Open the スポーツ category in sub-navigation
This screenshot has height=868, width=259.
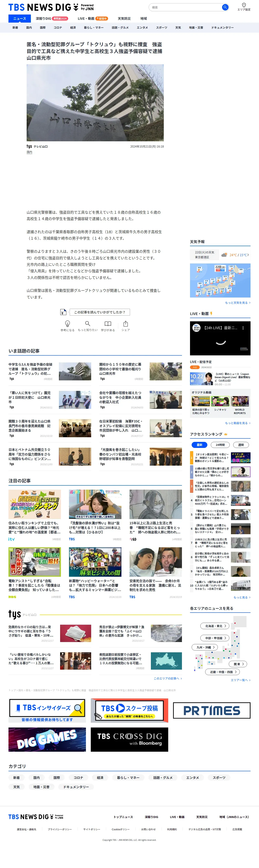(x=162, y=28)
